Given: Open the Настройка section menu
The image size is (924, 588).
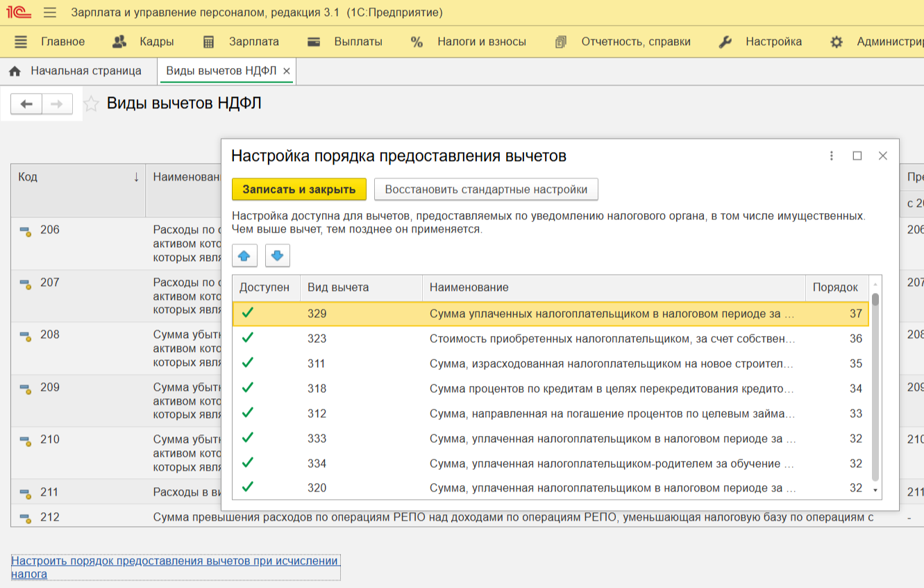Looking at the screenshot, I should (759, 42).
